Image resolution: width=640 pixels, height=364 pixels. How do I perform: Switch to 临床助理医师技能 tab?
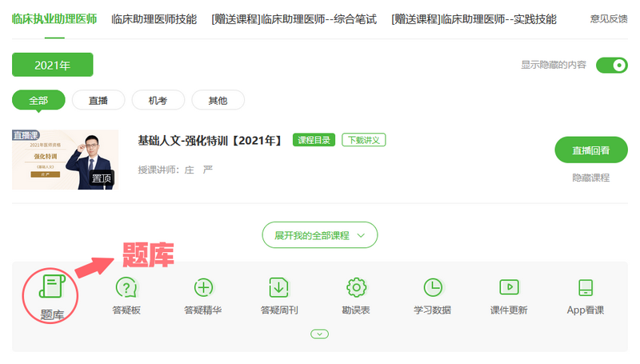pyautogui.click(x=154, y=18)
